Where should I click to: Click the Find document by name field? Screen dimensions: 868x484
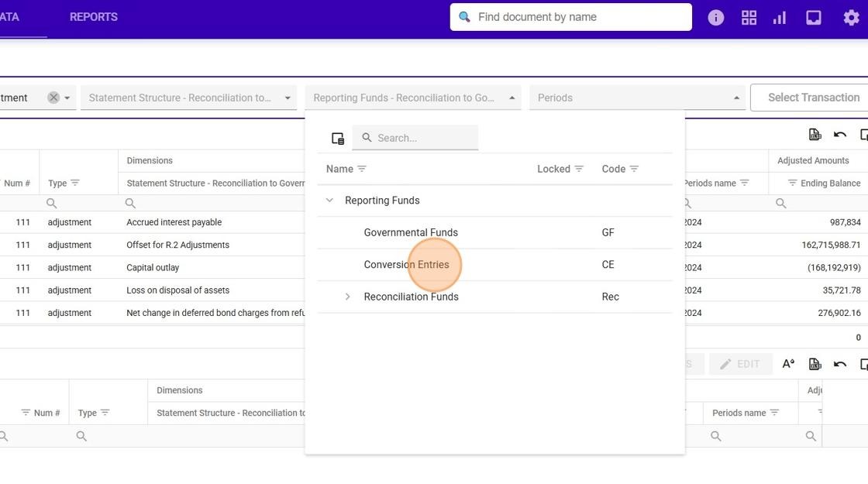570,17
